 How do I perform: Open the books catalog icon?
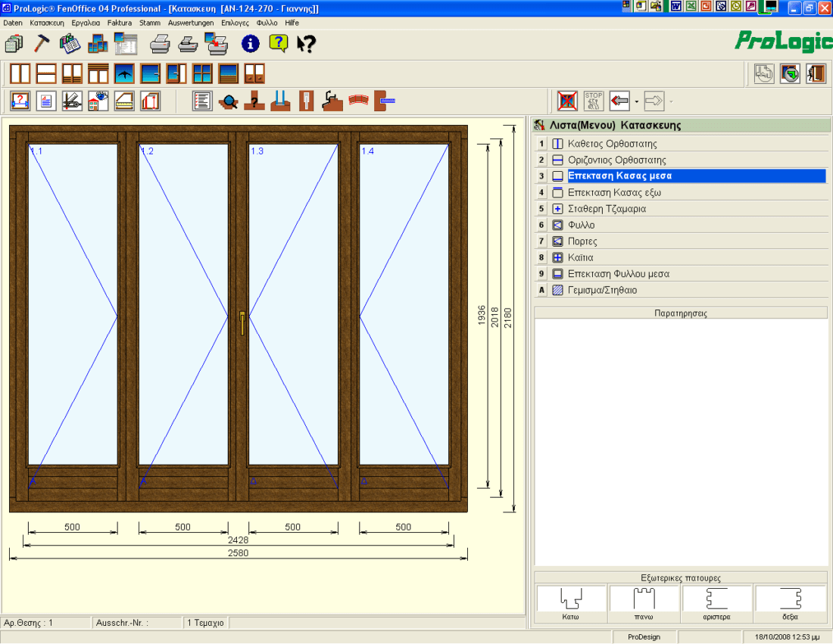[70, 44]
